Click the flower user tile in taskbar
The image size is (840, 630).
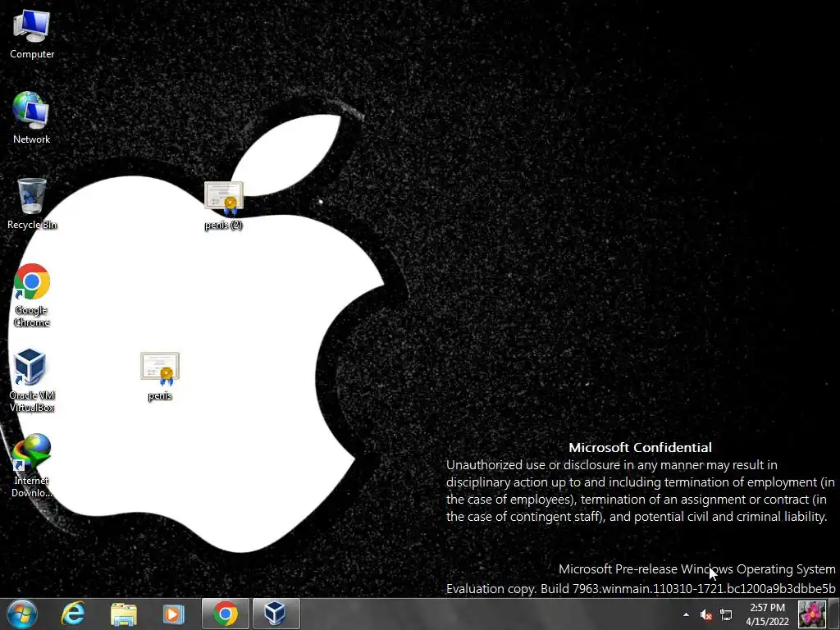[812, 614]
